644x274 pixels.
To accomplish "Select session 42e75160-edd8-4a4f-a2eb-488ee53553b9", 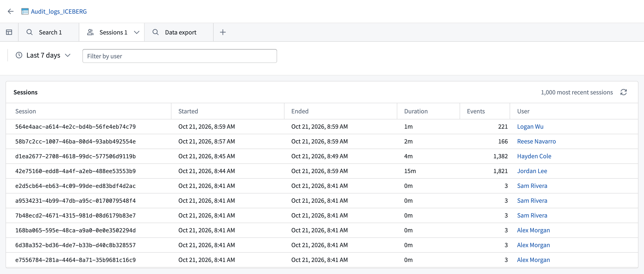I will (x=76, y=171).
